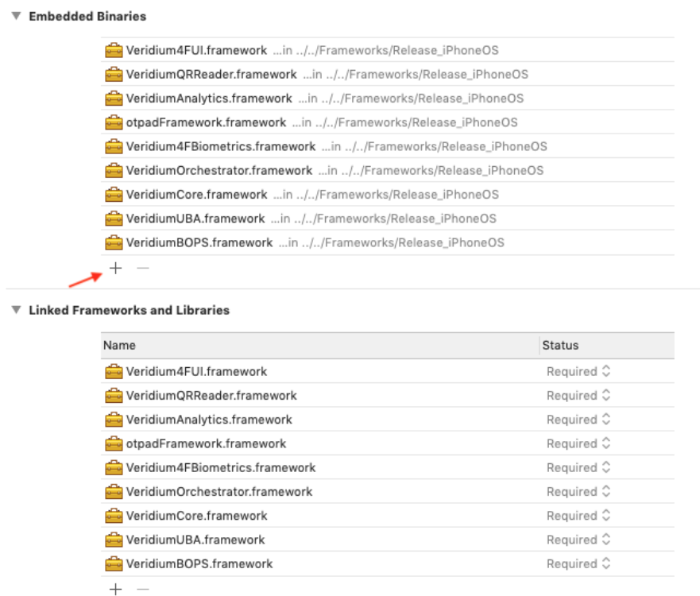Screen dimensions: 700x596
Task: Select embedded VeridiumUBA.framework name text
Action: pos(195,219)
